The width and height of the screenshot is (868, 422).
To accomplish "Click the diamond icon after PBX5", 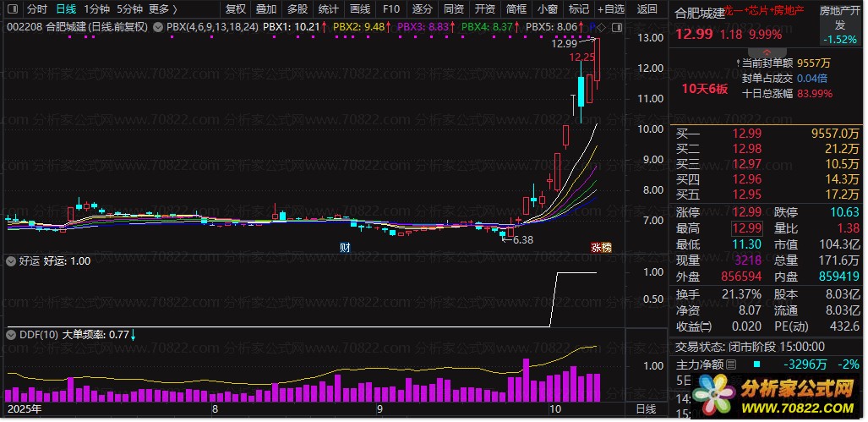I will tap(603, 26).
